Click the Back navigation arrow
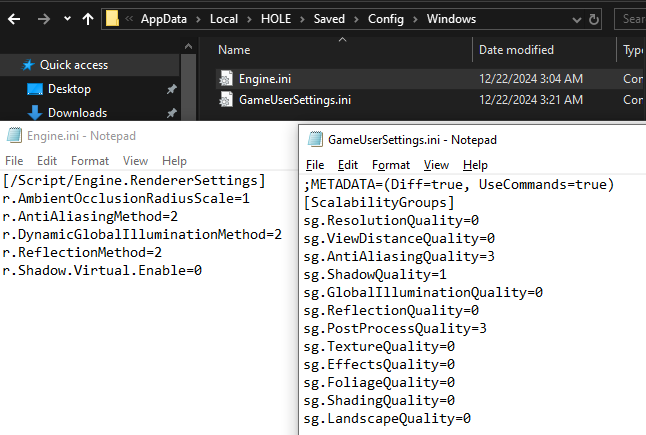The height and width of the screenshot is (435, 646). [x=15, y=18]
